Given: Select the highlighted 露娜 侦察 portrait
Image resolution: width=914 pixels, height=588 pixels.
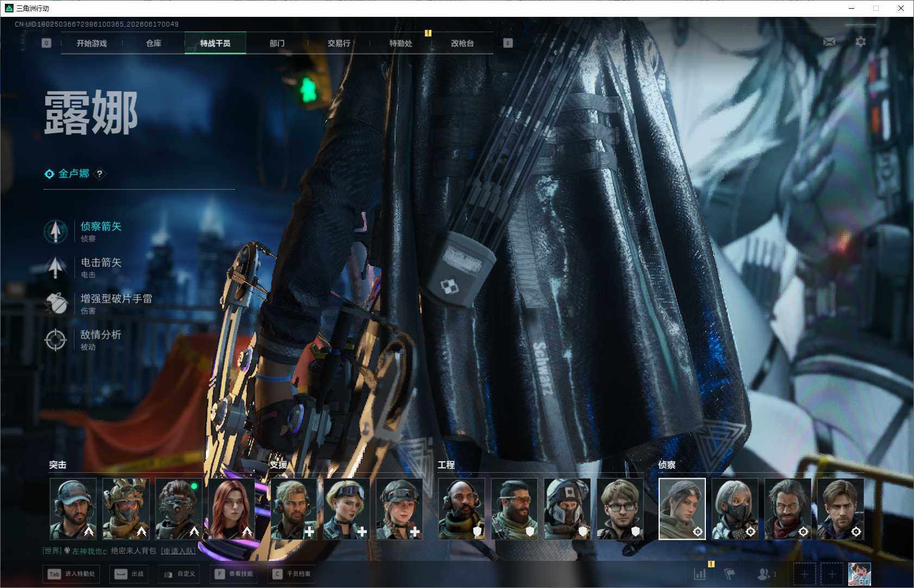Looking at the screenshot, I should 682,509.
